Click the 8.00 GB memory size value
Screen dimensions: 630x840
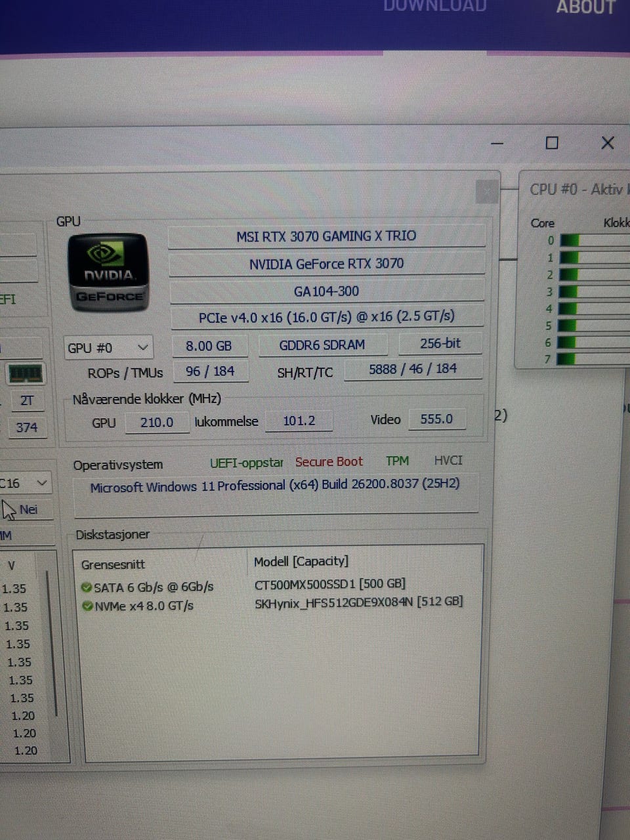pos(209,346)
